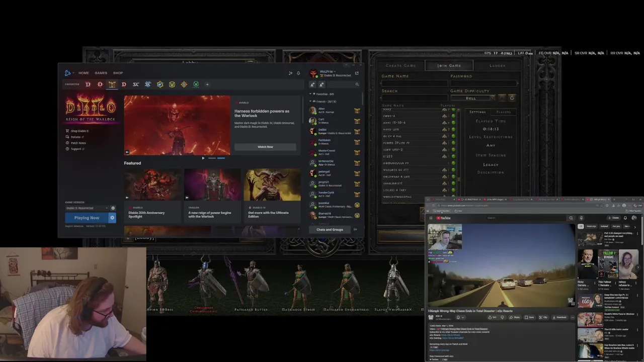644x362 pixels.
Task: Open Battle.net notifications bell
Action: point(298,73)
